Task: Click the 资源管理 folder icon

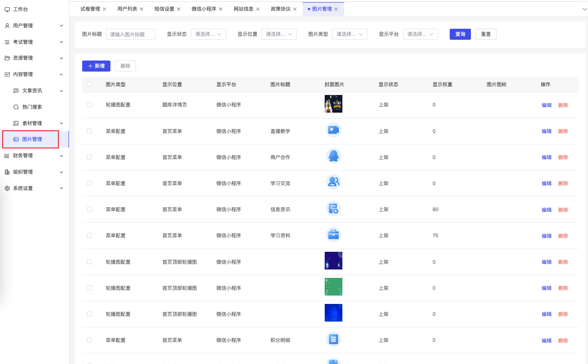Action: coord(7,58)
